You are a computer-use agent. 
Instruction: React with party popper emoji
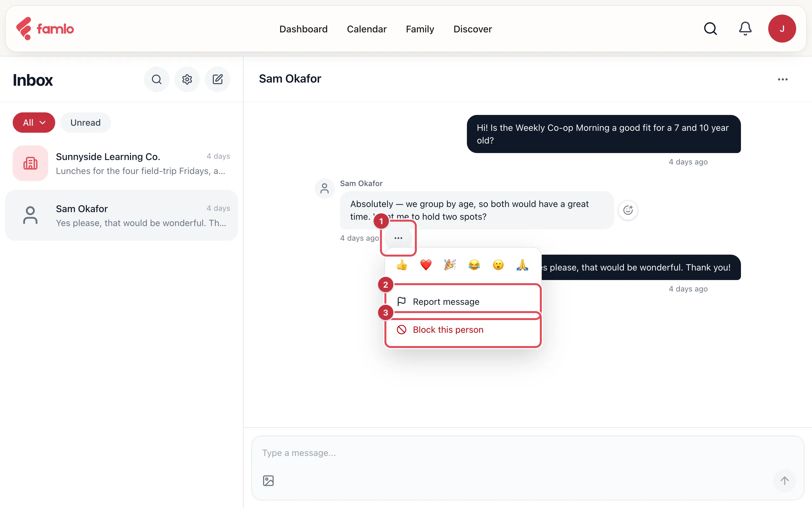(x=450, y=265)
